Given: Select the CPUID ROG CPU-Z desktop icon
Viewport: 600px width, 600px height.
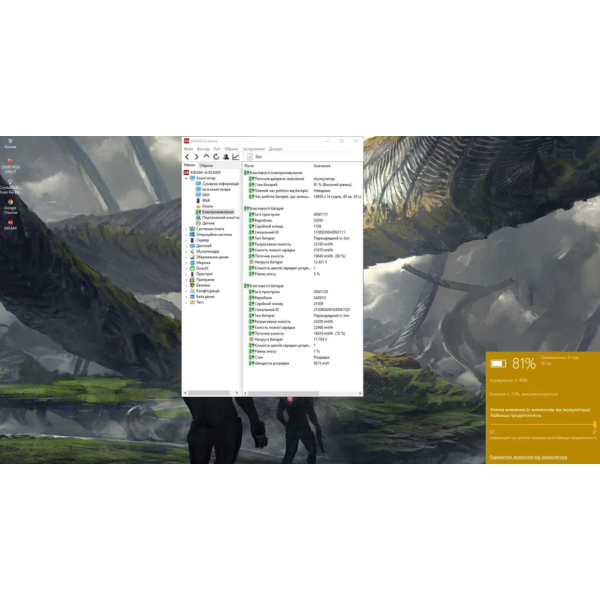Looking at the screenshot, I should [10, 166].
